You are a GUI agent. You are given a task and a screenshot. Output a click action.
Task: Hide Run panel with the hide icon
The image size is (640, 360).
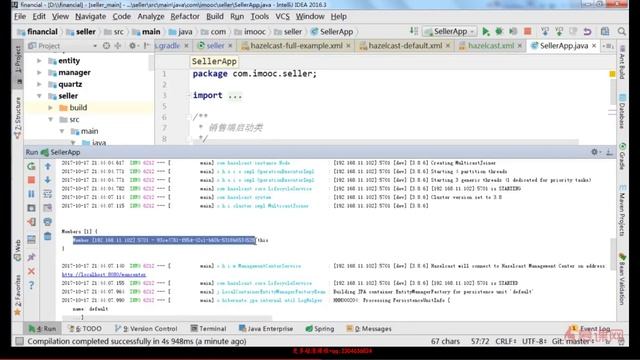coord(609,152)
